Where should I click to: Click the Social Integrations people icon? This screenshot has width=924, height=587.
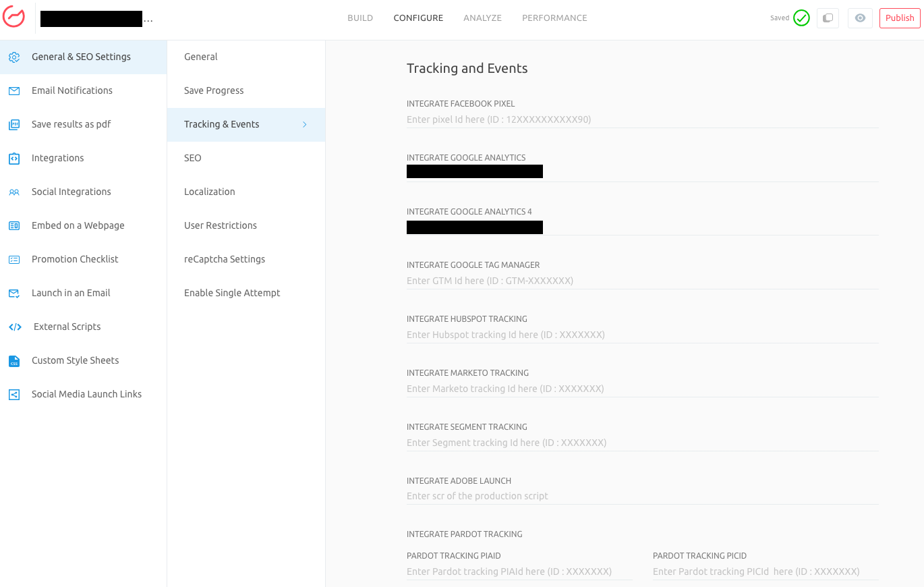pyautogui.click(x=14, y=192)
